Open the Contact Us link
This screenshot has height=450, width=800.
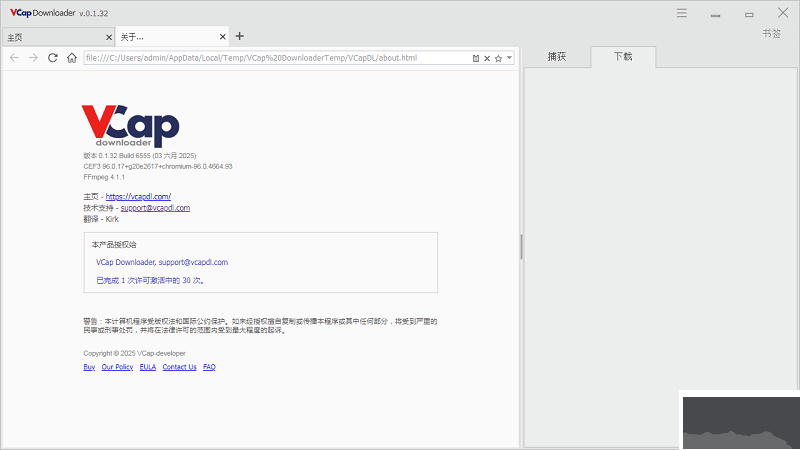(x=180, y=367)
